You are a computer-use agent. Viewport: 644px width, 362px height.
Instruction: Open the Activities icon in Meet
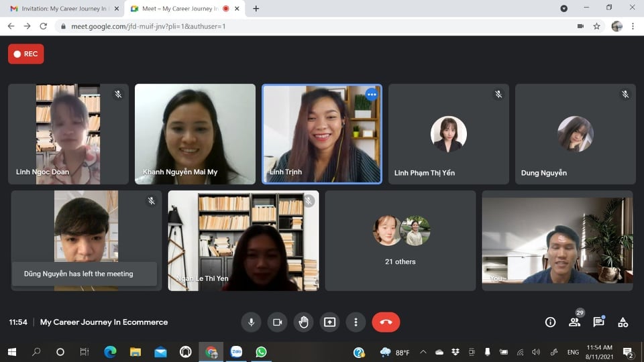pos(623,322)
